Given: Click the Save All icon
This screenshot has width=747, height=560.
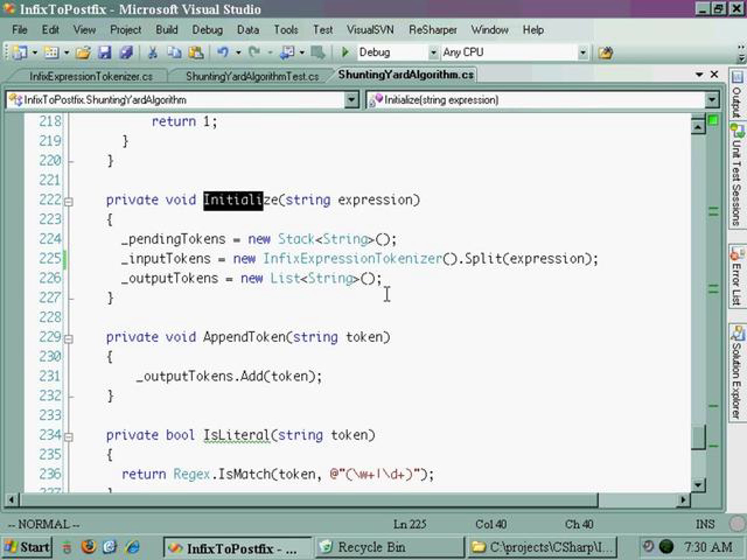Looking at the screenshot, I should point(127,52).
